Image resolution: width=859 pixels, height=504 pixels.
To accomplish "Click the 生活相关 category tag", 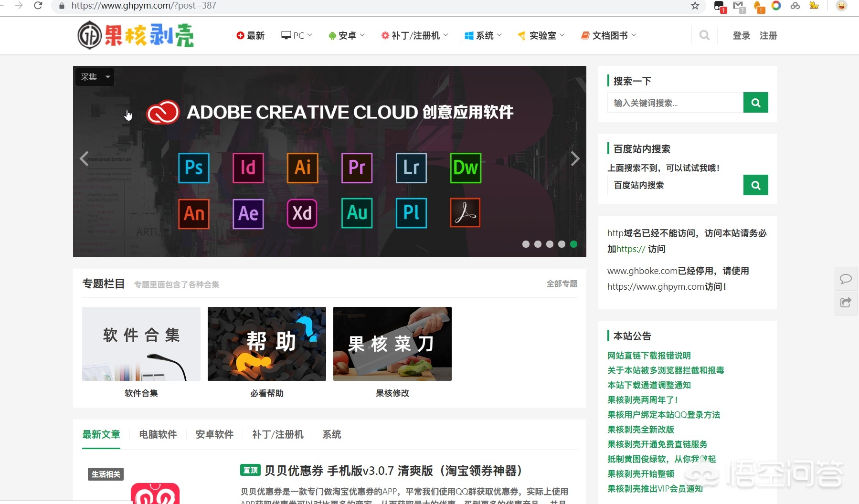I will point(106,474).
